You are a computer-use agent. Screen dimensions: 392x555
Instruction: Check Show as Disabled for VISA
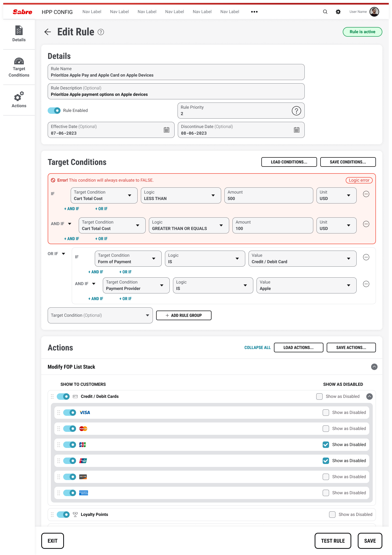pos(326,413)
